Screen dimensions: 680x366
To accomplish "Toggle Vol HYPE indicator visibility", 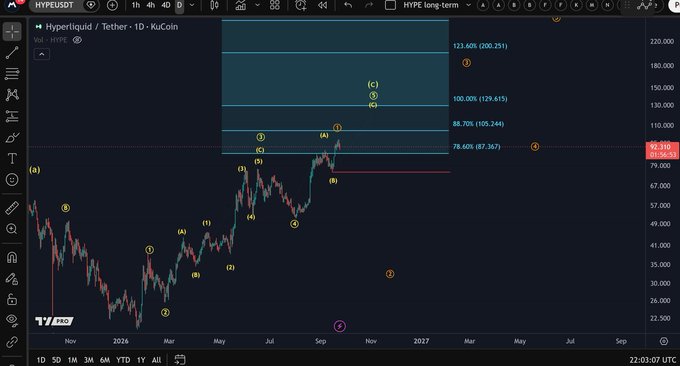I will click(x=77, y=40).
